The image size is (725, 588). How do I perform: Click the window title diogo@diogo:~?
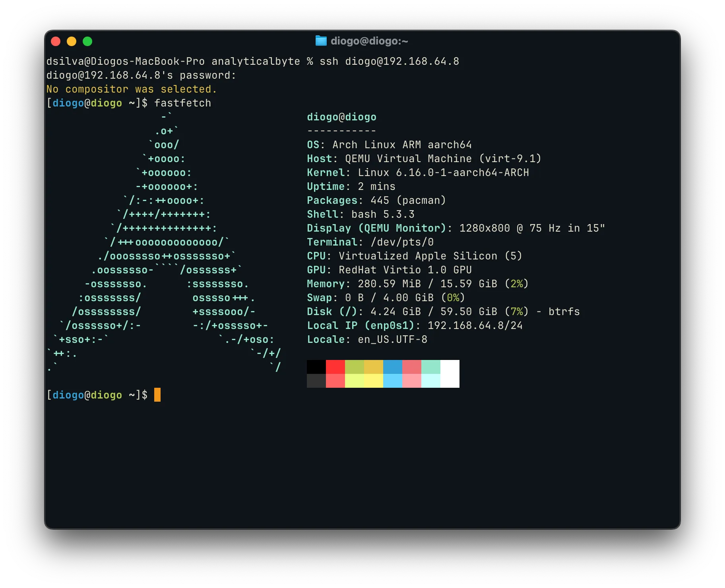(x=369, y=41)
